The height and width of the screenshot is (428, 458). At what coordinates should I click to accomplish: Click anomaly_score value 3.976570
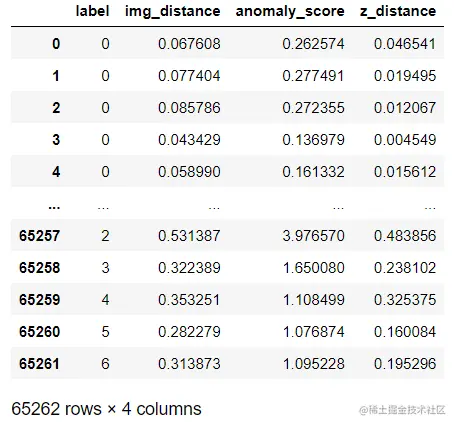[313, 236]
